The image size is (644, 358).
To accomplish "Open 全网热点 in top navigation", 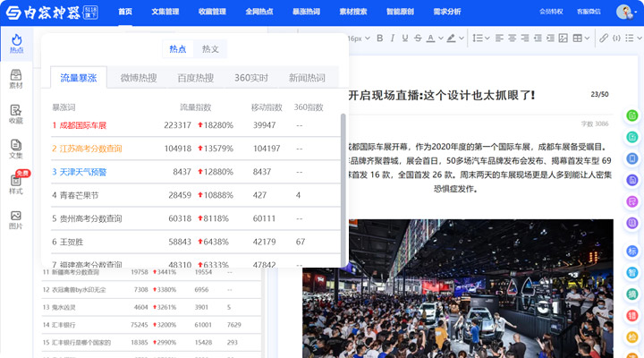I will click(259, 12).
